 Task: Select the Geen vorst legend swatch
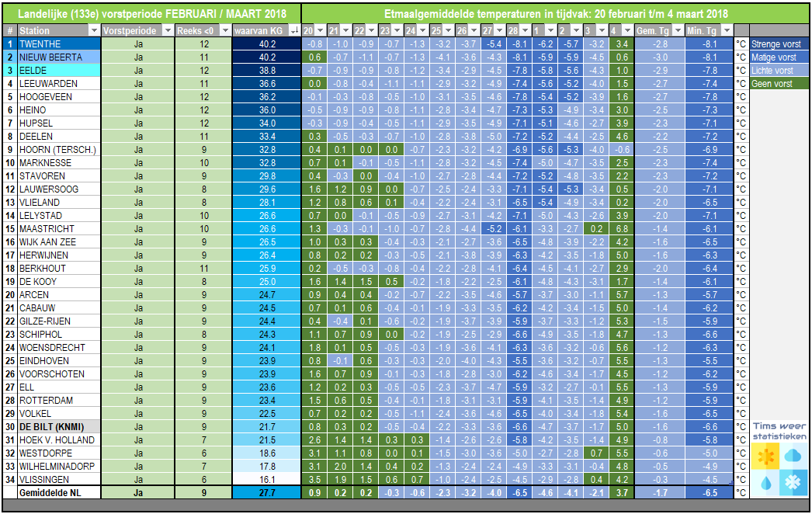[x=779, y=83]
